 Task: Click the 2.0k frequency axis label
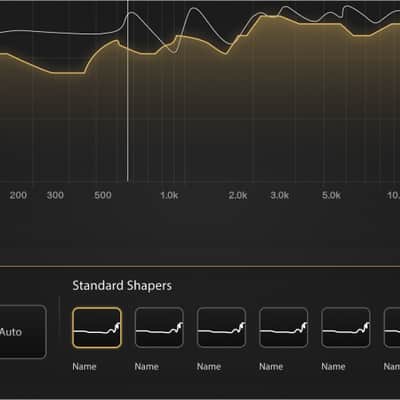point(238,195)
